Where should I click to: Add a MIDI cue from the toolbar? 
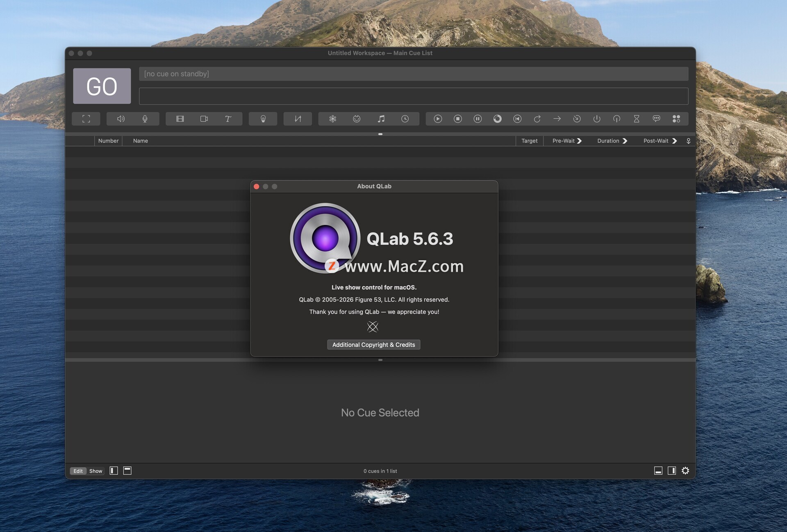tap(357, 119)
